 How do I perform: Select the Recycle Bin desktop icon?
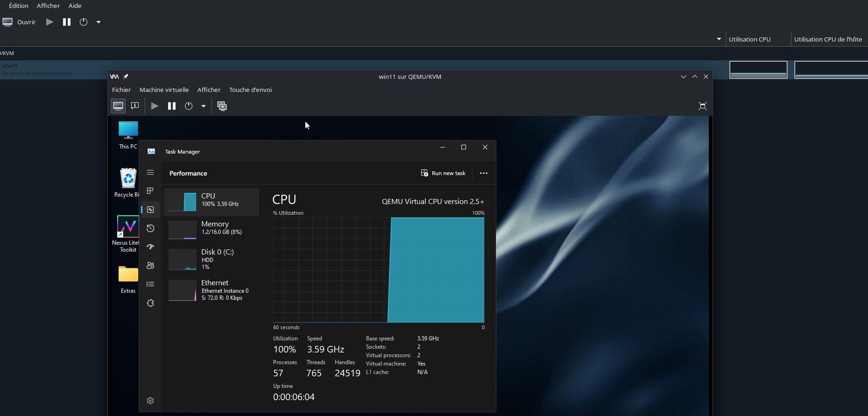[x=128, y=183]
